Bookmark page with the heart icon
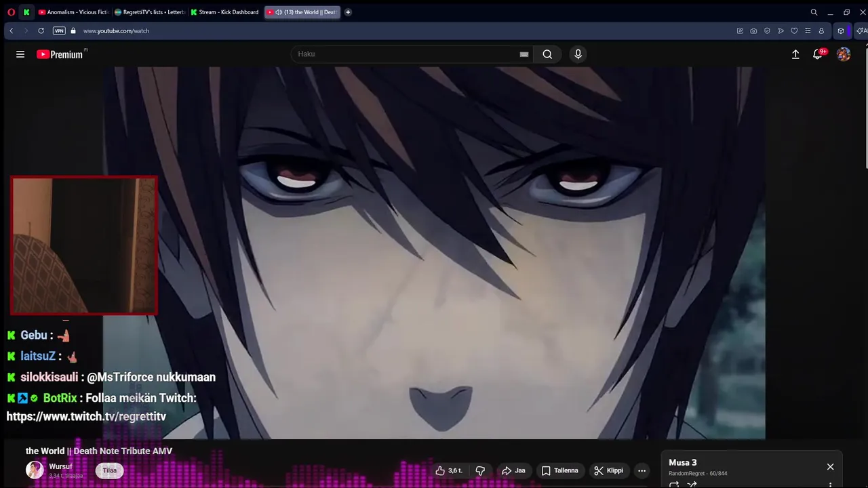The image size is (868, 488). click(x=794, y=30)
